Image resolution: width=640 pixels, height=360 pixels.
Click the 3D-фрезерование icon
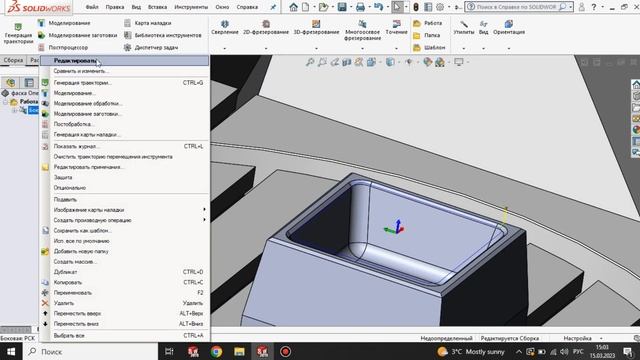tap(316, 24)
